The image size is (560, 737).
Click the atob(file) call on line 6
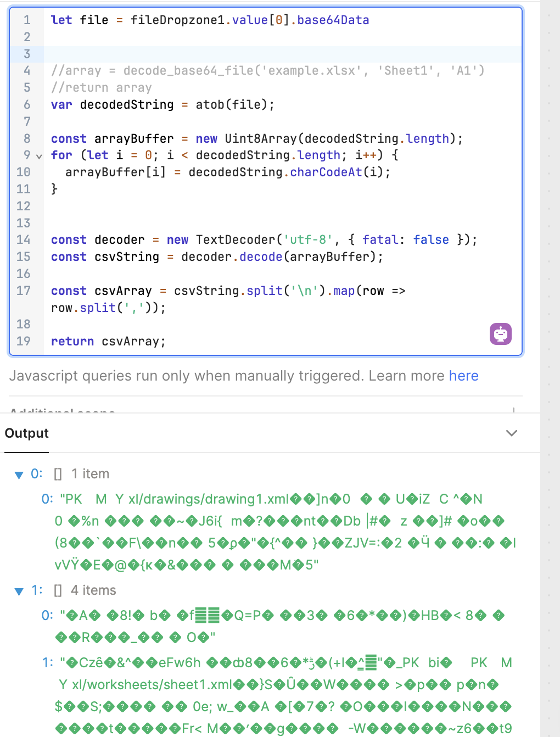click(234, 104)
